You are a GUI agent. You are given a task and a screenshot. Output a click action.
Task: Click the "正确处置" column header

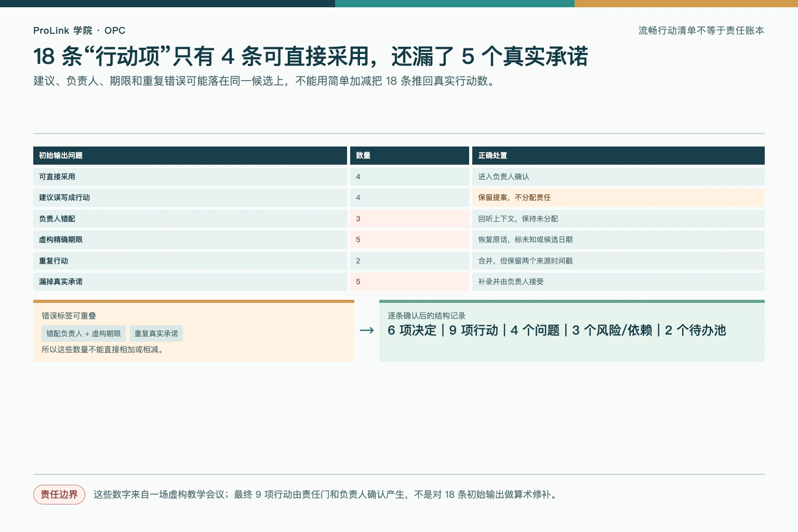(x=618, y=155)
